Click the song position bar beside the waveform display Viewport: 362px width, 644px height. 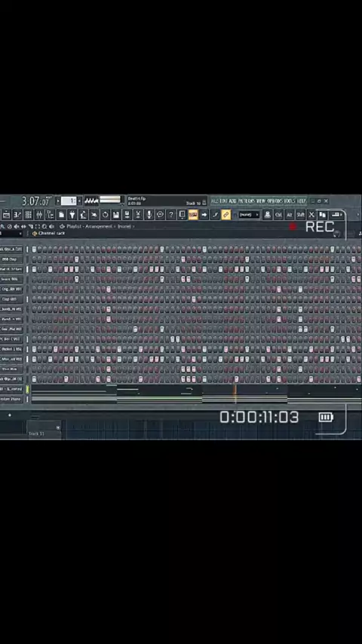tap(111, 200)
